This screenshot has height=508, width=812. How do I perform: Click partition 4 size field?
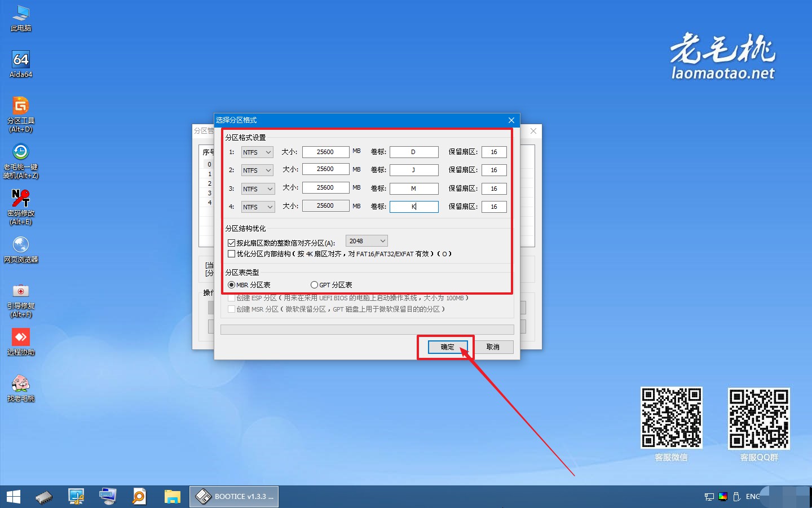pyautogui.click(x=325, y=205)
